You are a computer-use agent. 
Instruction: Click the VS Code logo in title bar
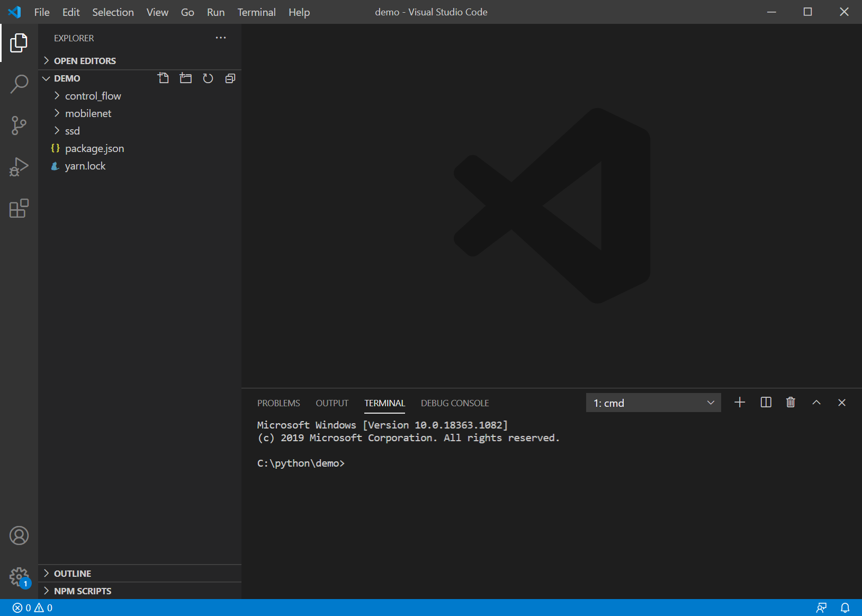pyautogui.click(x=14, y=12)
